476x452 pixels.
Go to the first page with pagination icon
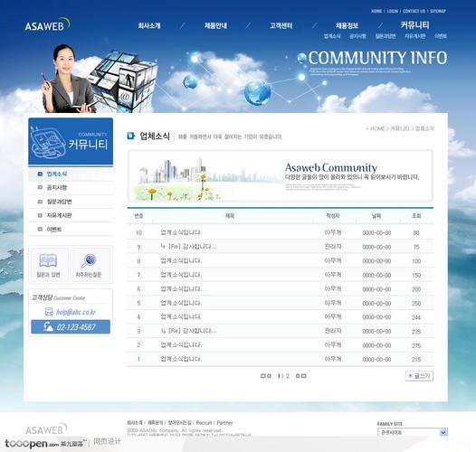coord(263,376)
